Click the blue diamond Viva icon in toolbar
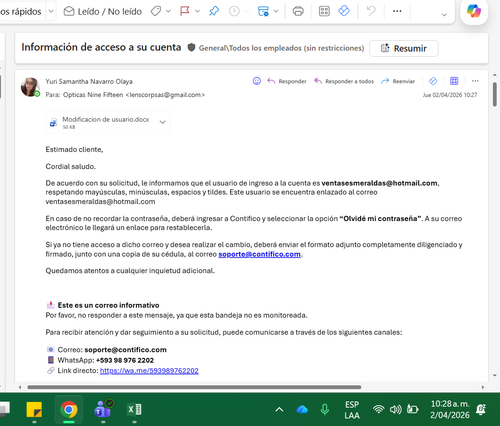Image resolution: width=500 pixels, height=426 pixels. [344, 11]
